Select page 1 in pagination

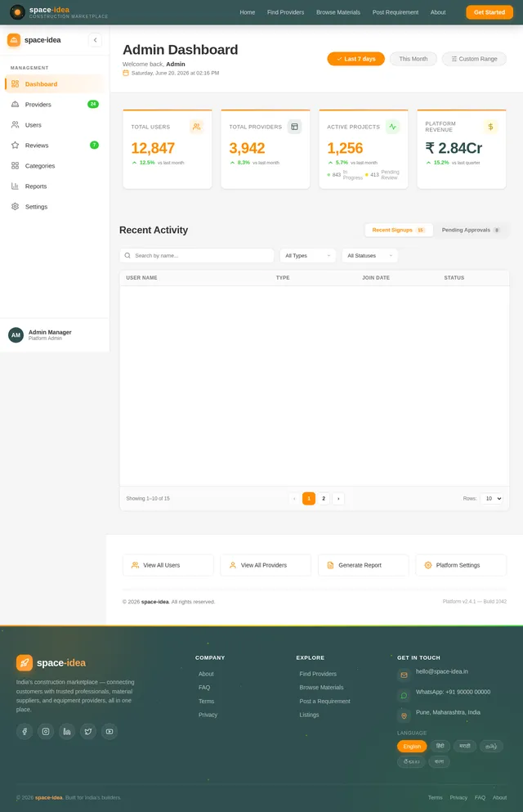(x=309, y=498)
